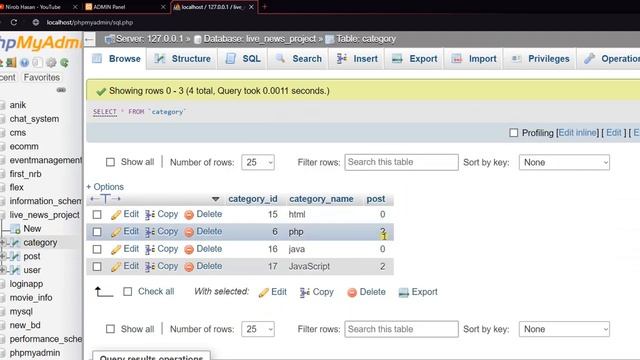Expand the user table tree node

pos(2,270)
